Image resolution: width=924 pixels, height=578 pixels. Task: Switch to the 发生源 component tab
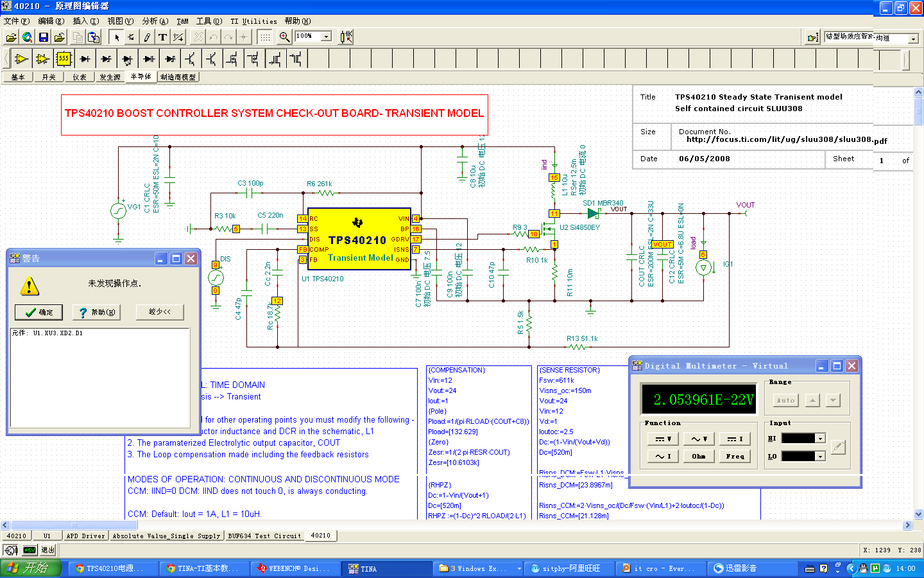(x=110, y=77)
